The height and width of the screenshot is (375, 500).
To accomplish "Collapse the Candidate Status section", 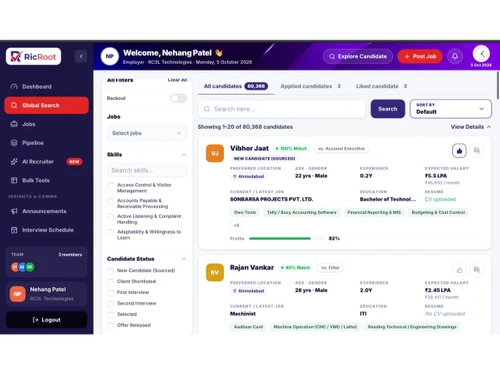I will point(184,259).
